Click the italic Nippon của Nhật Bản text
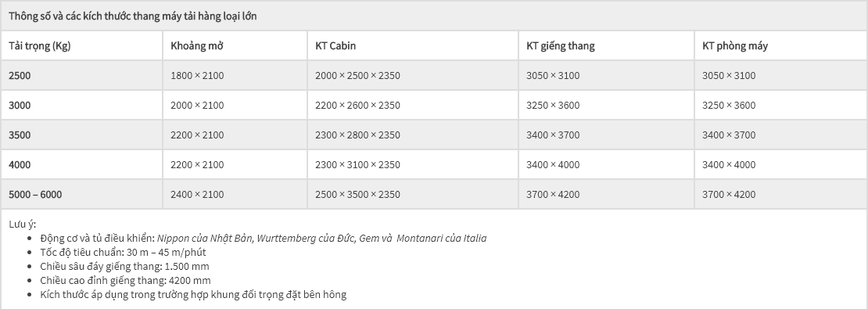This screenshot has width=868, height=309. (204, 238)
